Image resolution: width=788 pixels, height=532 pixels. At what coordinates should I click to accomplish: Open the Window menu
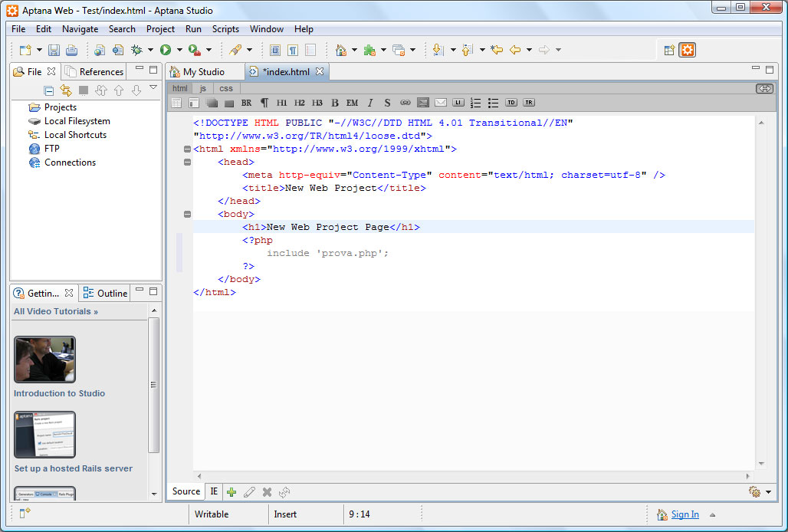[267, 29]
